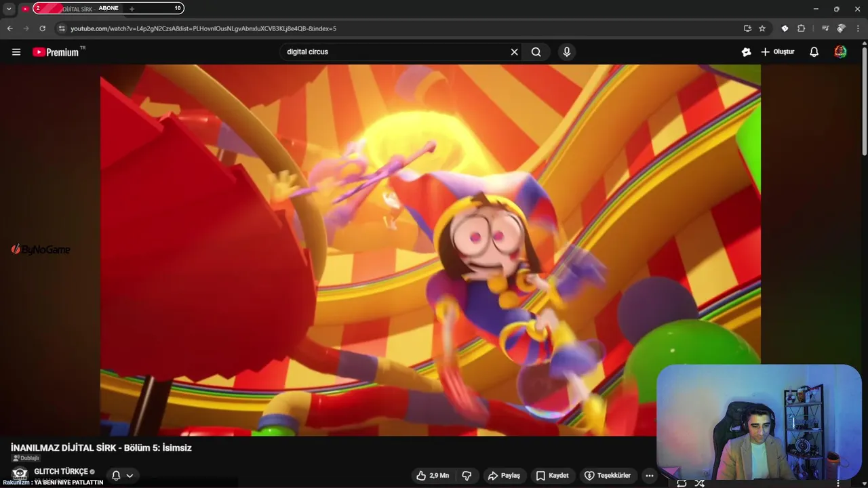Select the pinned YouTube tab

(x=25, y=9)
